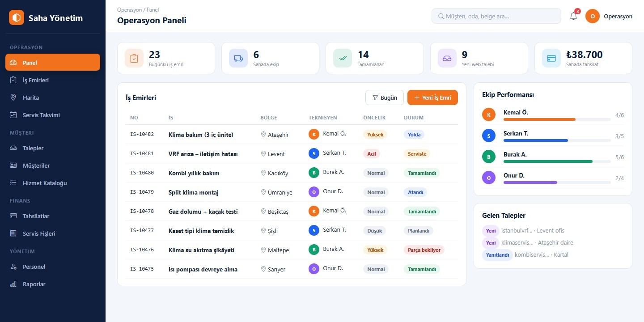Go to Servis Takvimi in the sidebar
Viewport: 644px width, 322px height.
pyautogui.click(x=53, y=115)
